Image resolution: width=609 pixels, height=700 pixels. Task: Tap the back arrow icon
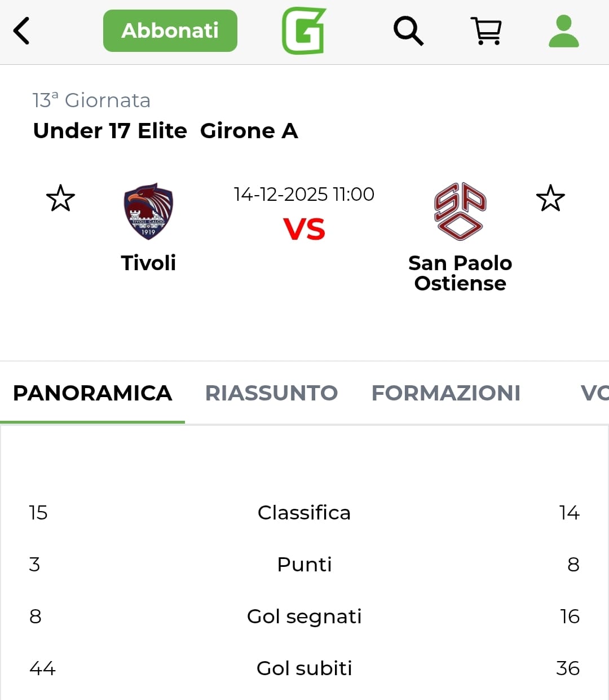pos(21,31)
